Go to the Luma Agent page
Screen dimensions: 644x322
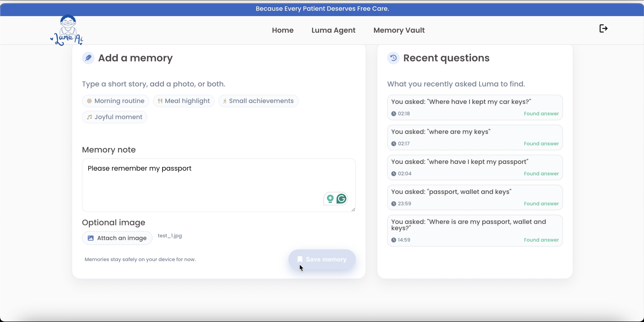tap(333, 30)
